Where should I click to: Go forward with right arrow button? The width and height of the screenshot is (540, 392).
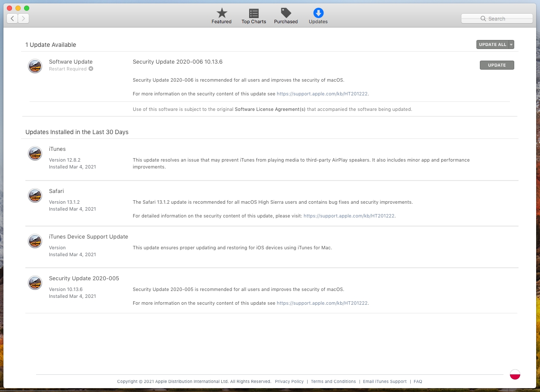click(24, 18)
